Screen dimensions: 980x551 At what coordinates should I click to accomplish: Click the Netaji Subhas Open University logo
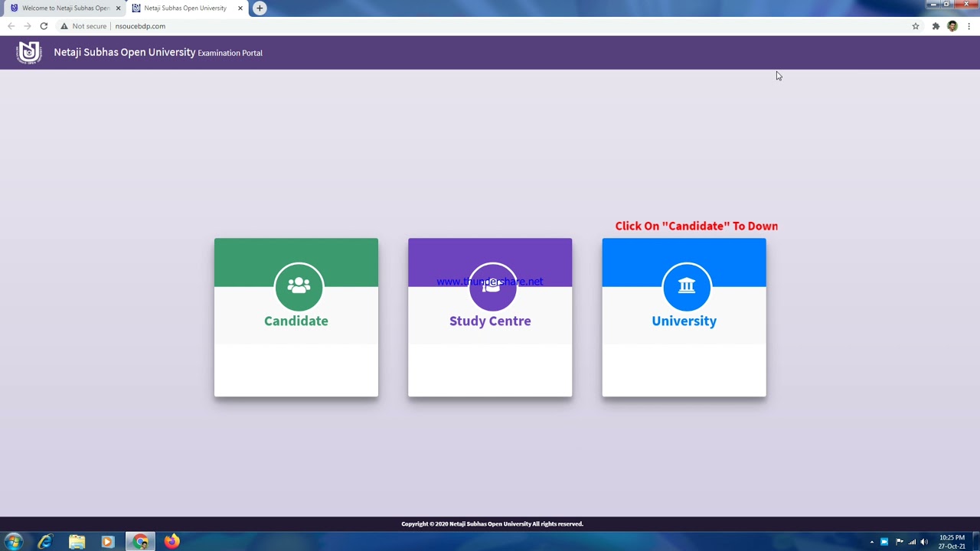29,52
